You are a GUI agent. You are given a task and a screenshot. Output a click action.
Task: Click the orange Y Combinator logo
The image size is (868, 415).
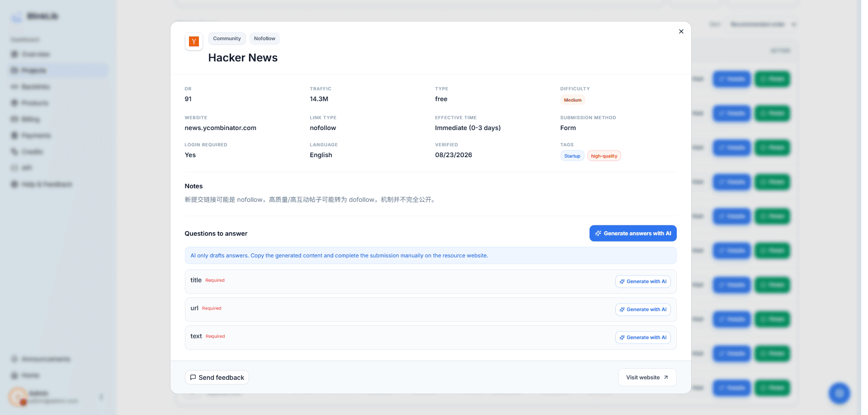(194, 42)
